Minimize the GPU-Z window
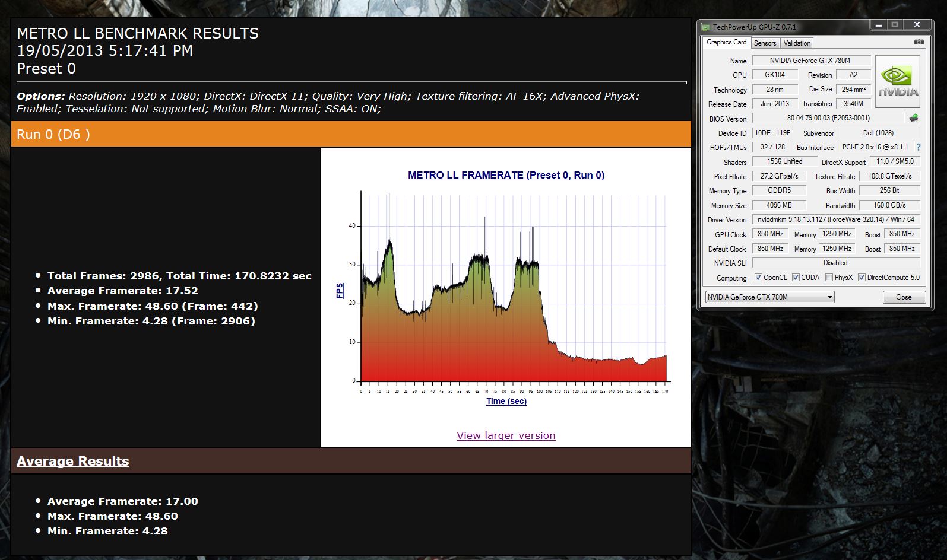The image size is (947, 560). [x=878, y=24]
